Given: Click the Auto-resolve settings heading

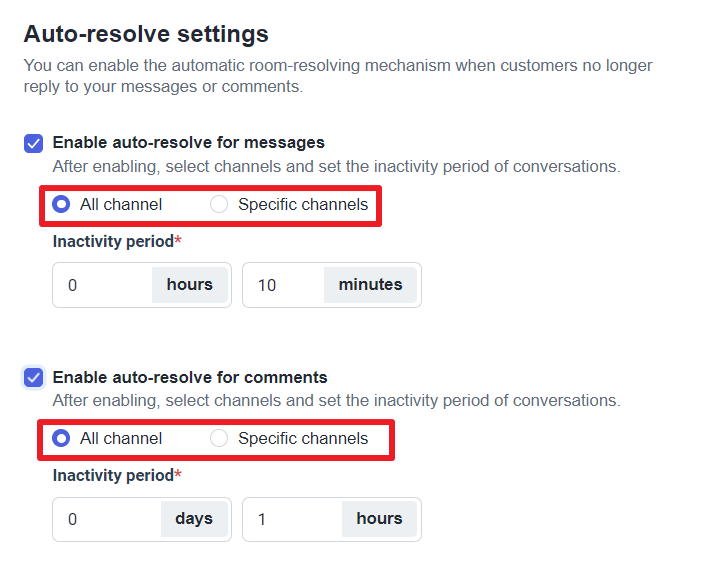Looking at the screenshot, I should tap(146, 35).
